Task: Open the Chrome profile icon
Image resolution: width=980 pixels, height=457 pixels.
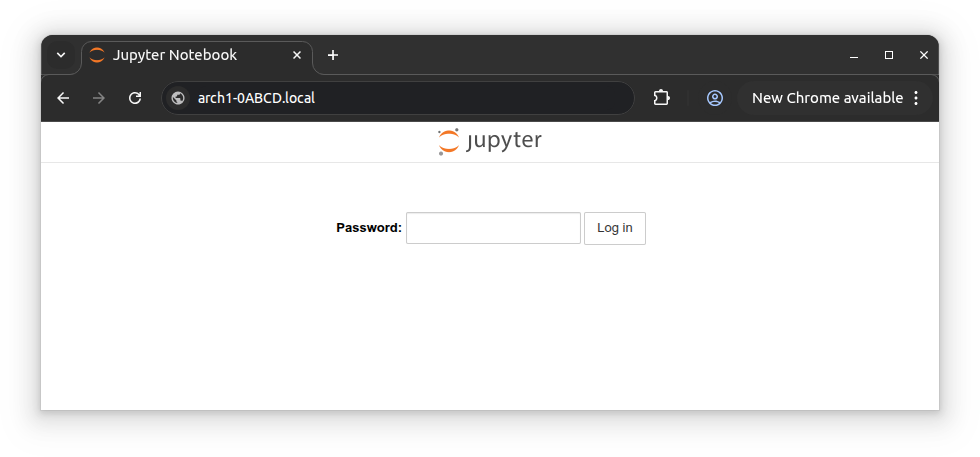Action: point(715,98)
